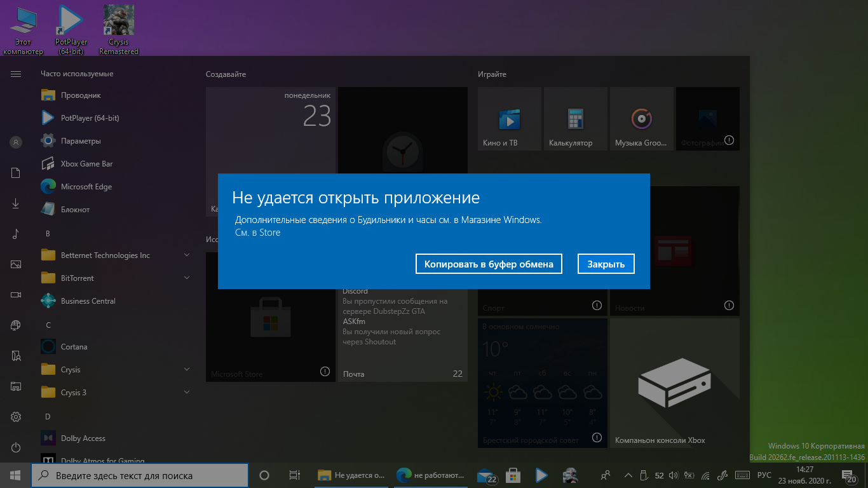Open Блокнот from the app list
Viewport: 868px width, 488px height.
pyautogui.click(x=115, y=210)
